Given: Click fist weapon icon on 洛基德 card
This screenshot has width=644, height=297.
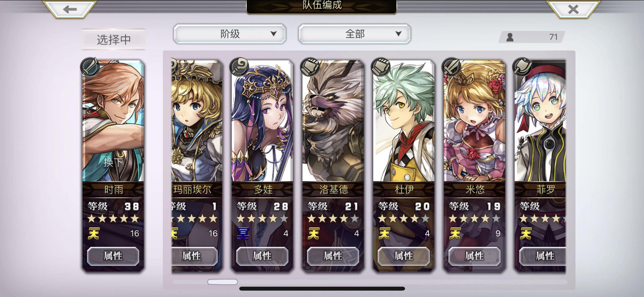Looking at the screenshot, I should tap(310, 66).
